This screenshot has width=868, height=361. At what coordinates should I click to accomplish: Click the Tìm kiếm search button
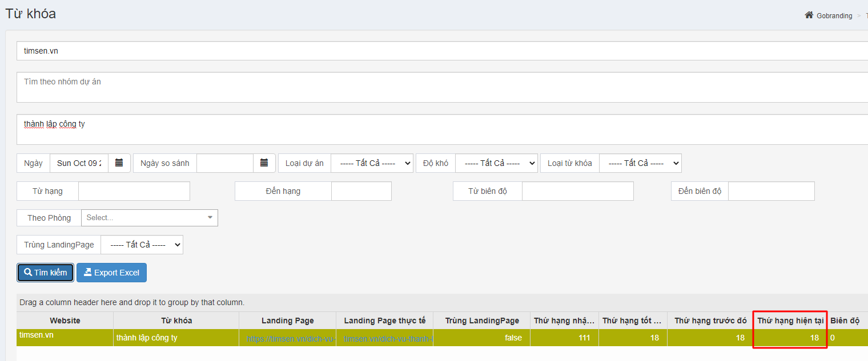click(46, 273)
